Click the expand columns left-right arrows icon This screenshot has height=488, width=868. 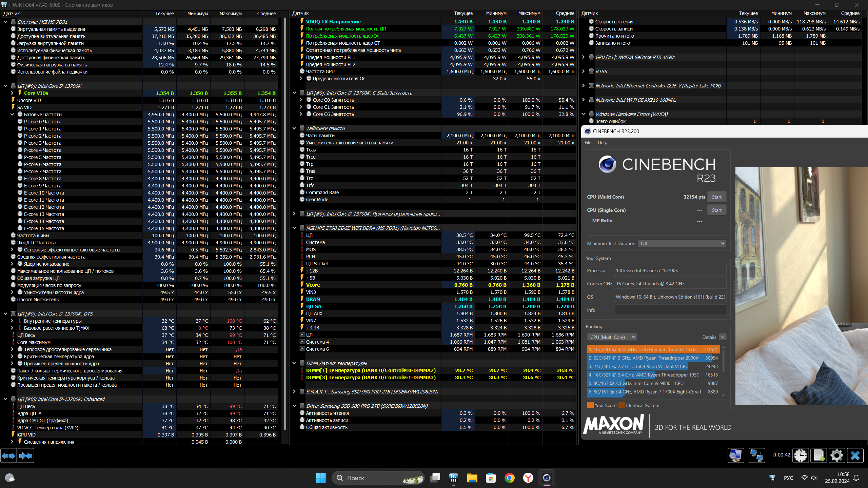[x=8, y=456]
